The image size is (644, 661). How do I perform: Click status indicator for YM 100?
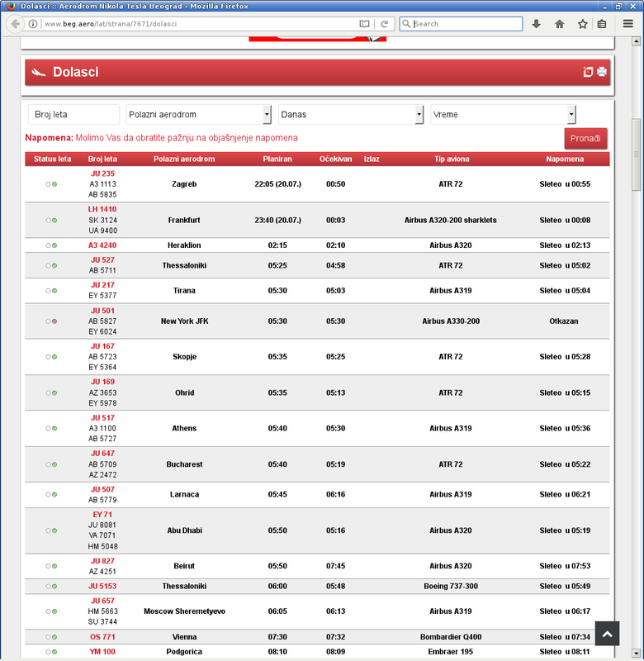(51, 652)
